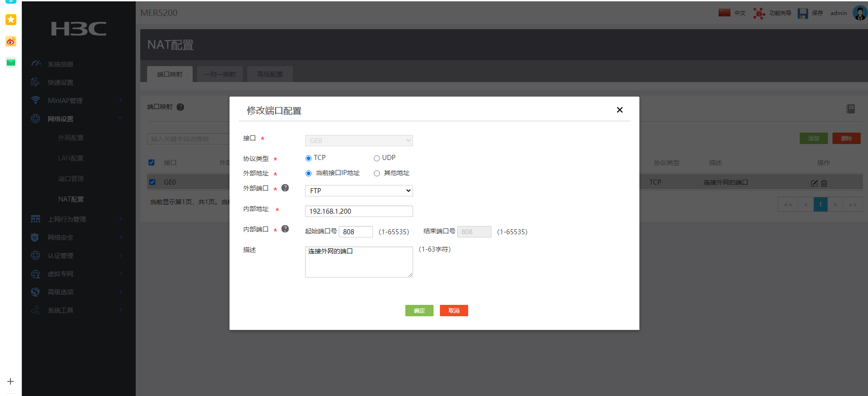Click the green 确定 button
This screenshot has width=868, height=396.
tap(419, 310)
